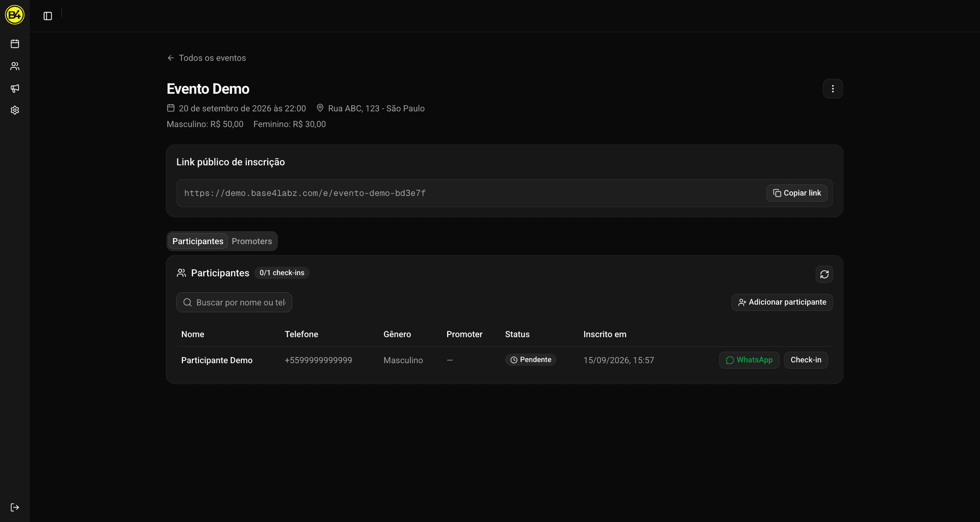This screenshot has width=980, height=522.
Task: Toggle the sidebar panel icon
Action: (48, 16)
